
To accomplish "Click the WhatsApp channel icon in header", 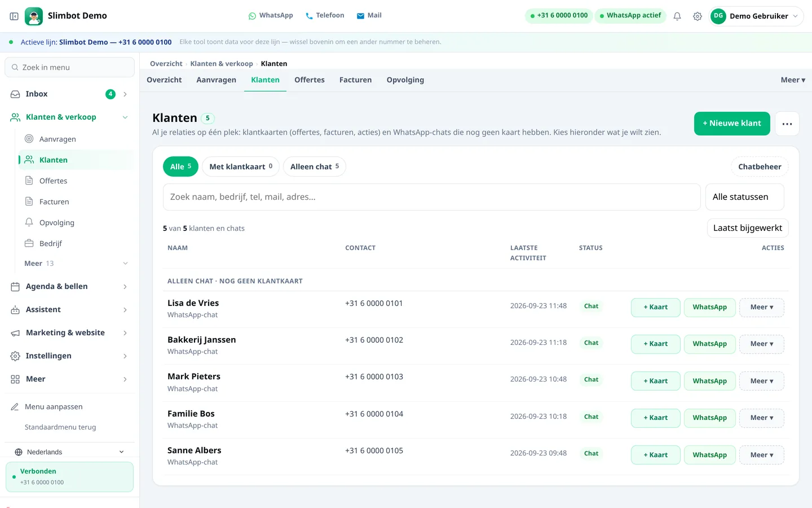I will (x=252, y=16).
